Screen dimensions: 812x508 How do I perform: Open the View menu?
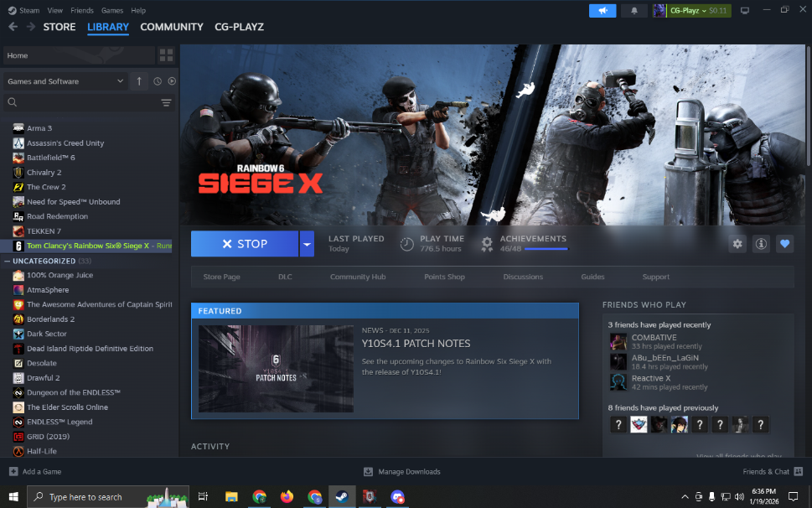(55, 10)
